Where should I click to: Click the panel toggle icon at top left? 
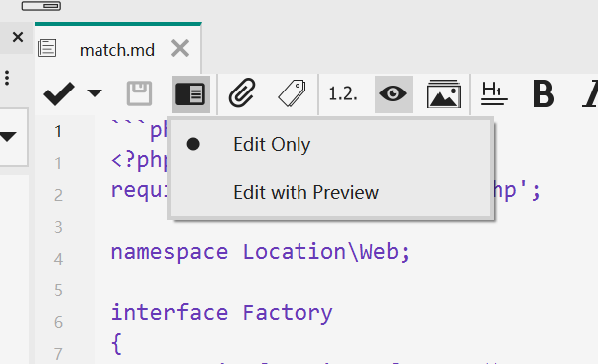(41, 6)
